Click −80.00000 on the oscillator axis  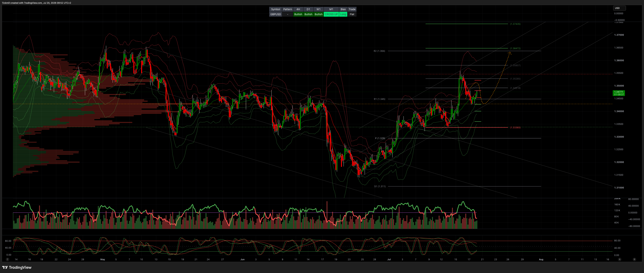(x=634, y=226)
